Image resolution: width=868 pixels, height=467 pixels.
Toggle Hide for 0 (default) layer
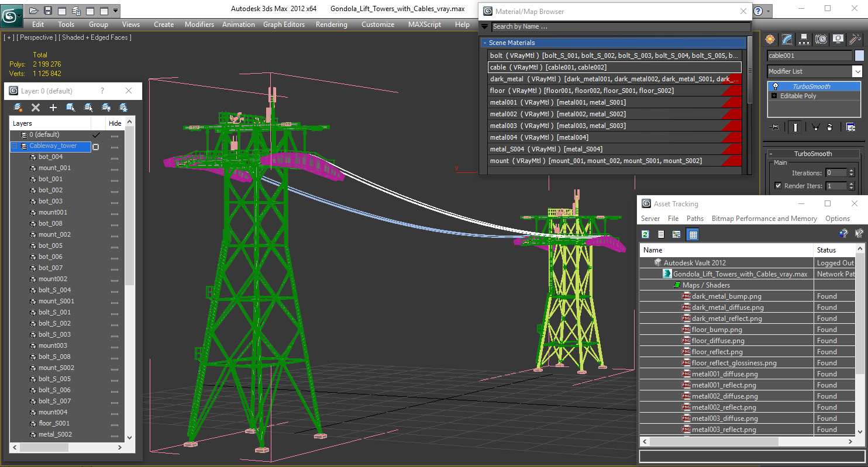[x=115, y=135]
